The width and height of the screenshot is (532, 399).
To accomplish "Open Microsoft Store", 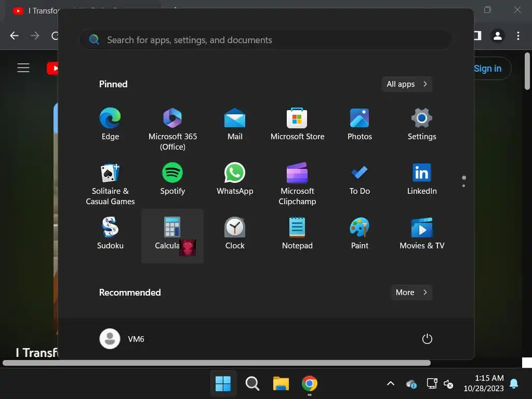I will 297,124.
